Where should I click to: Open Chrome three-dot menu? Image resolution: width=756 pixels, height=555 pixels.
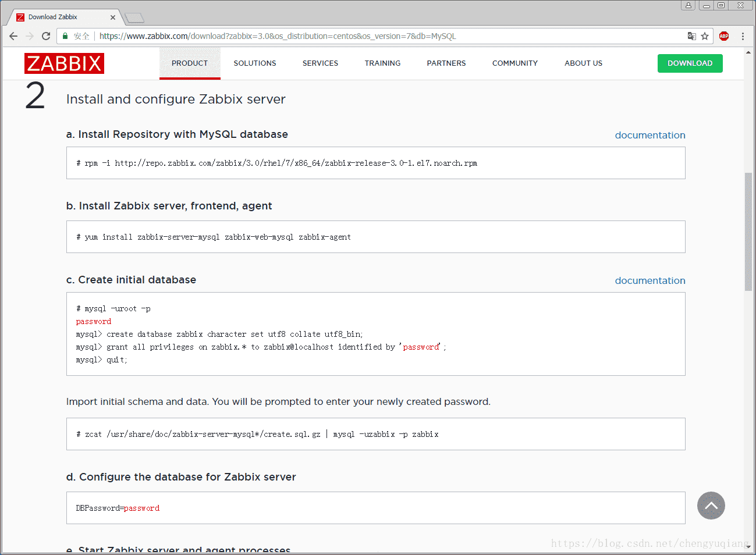tap(743, 36)
